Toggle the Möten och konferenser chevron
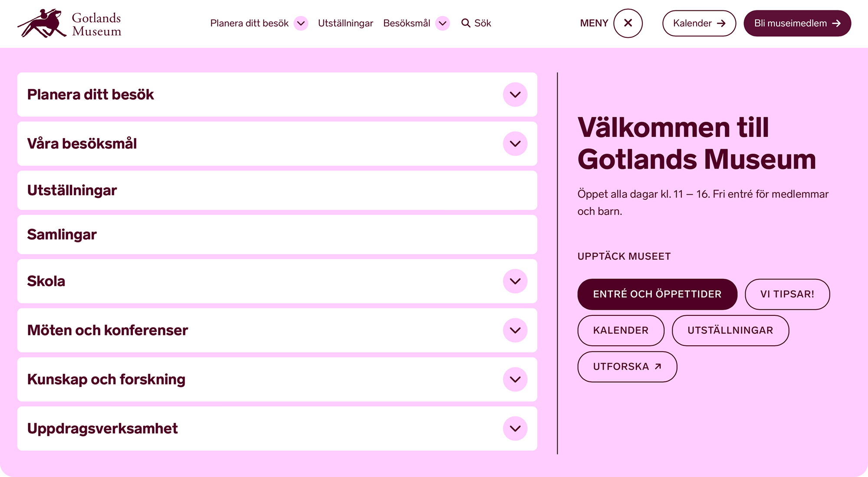 (x=515, y=331)
